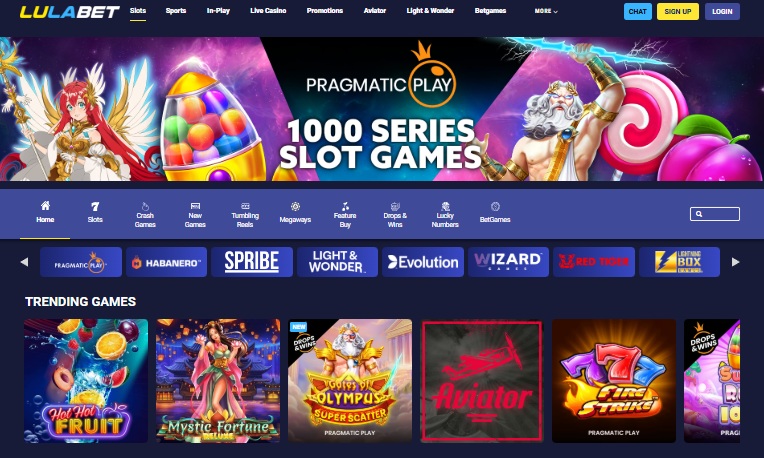Click the SIGN UP button
The image size is (764, 458).
click(x=678, y=11)
